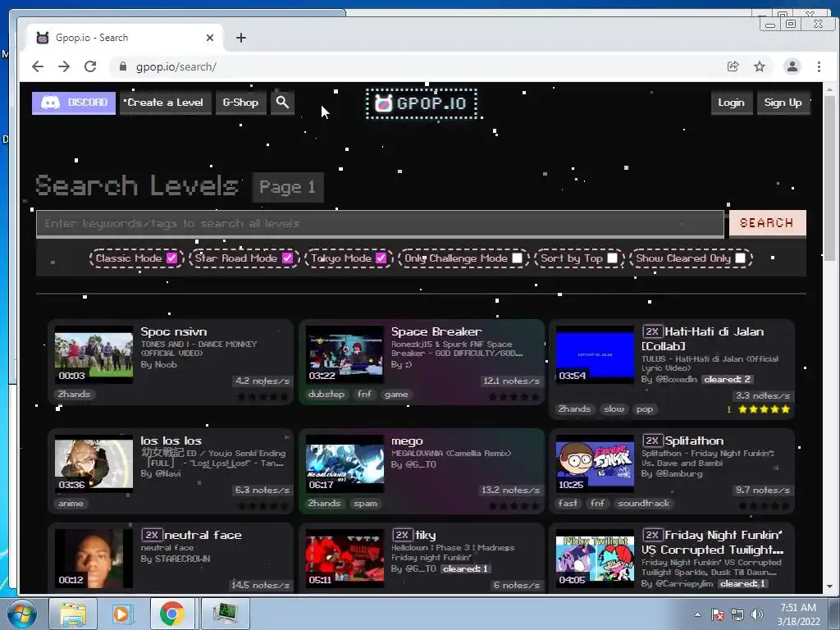Click the game tag on Space Breaker
The image size is (840, 630).
(396, 395)
